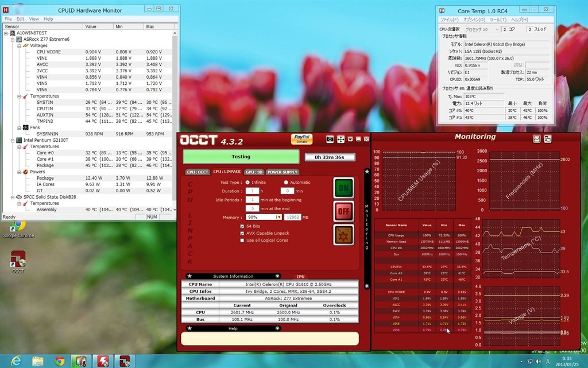Image resolution: width=588 pixels, height=368 pixels.
Task: Click the star atop the vertical Monitoring strip
Action: 367,171
